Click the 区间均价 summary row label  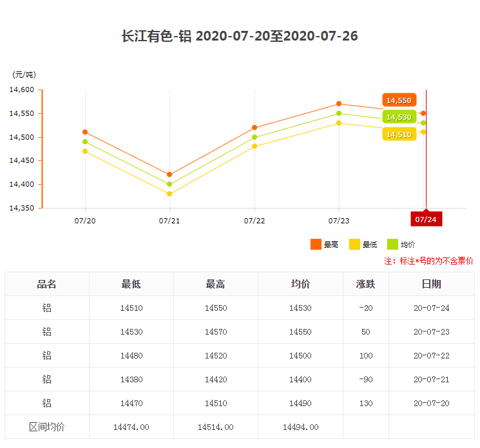(x=47, y=427)
